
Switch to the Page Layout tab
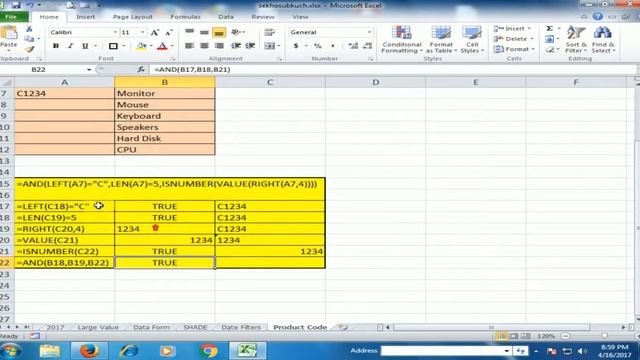point(132,17)
